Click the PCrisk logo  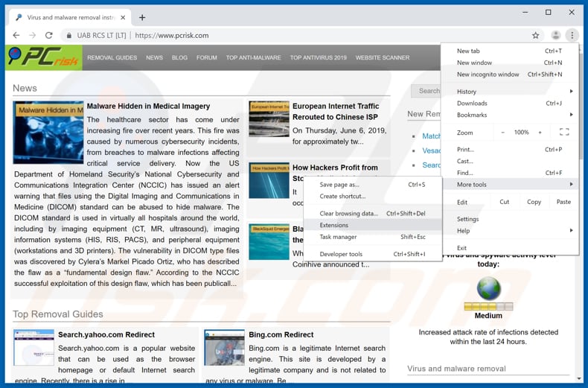coord(43,57)
